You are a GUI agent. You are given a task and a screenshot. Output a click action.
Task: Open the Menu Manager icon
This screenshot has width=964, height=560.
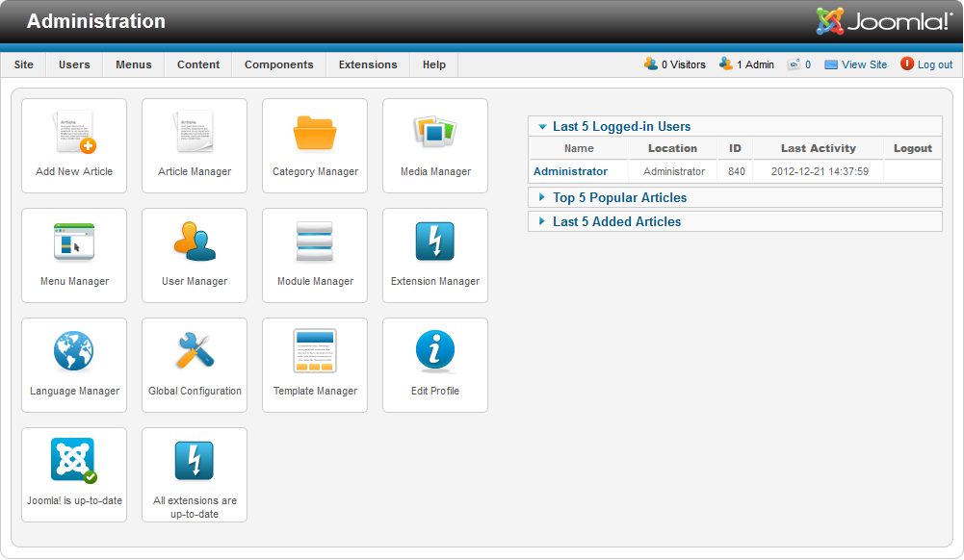[x=74, y=242]
